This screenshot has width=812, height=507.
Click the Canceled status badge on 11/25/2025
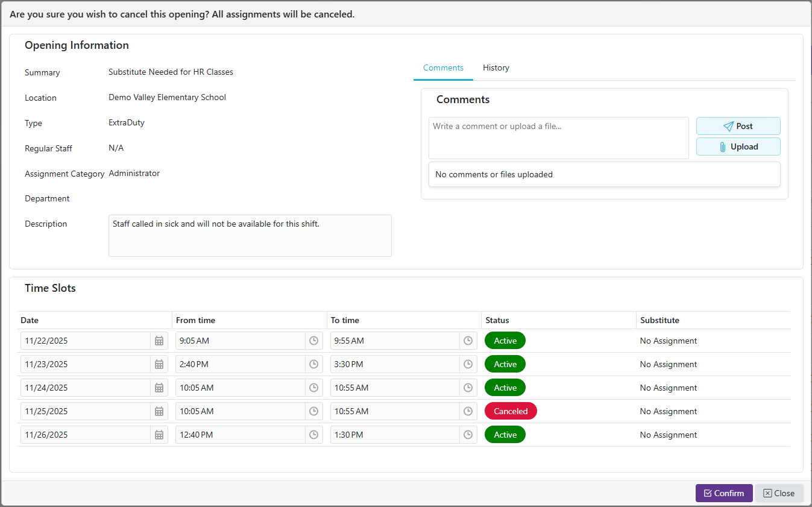511,411
